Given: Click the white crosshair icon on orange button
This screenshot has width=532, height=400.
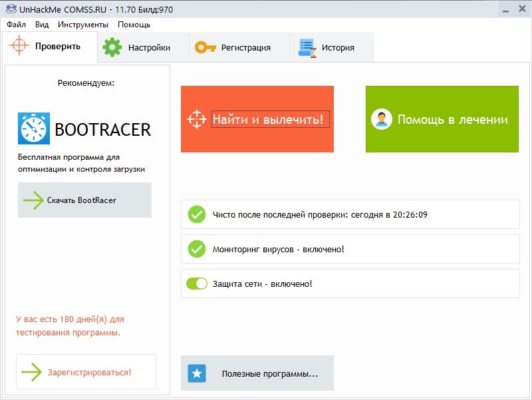Looking at the screenshot, I should pos(197,119).
